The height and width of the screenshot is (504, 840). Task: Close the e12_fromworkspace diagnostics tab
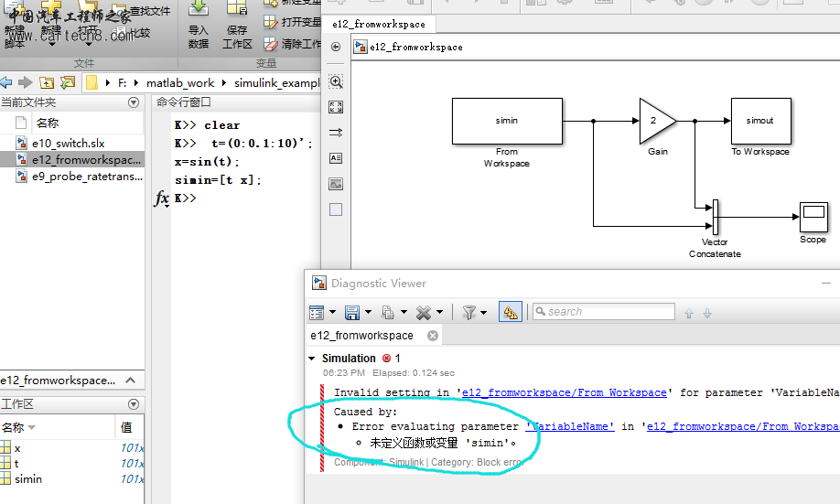tap(433, 336)
